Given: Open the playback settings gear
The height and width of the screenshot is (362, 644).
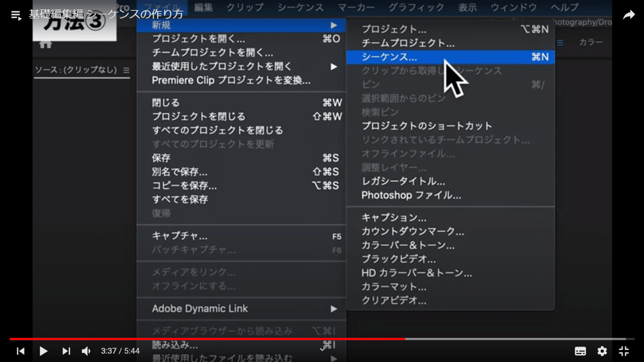Looking at the screenshot, I should [x=602, y=351].
